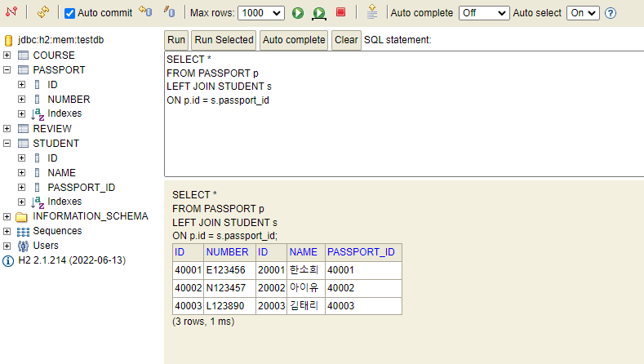Expand the Sequences node

(7, 231)
